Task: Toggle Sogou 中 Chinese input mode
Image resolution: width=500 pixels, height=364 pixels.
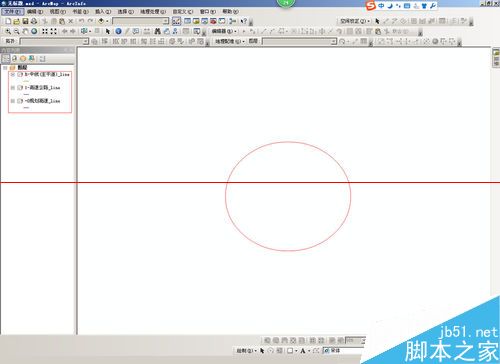Action: point(381,6)
